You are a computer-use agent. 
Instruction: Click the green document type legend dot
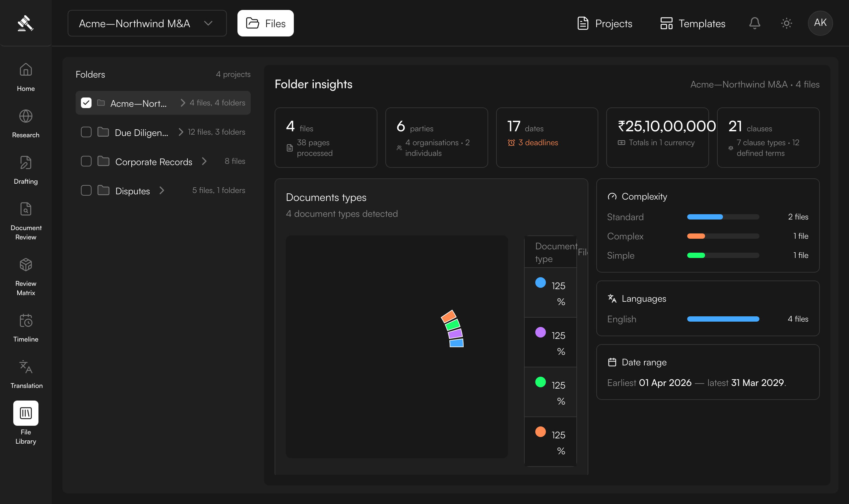(540, 382)
